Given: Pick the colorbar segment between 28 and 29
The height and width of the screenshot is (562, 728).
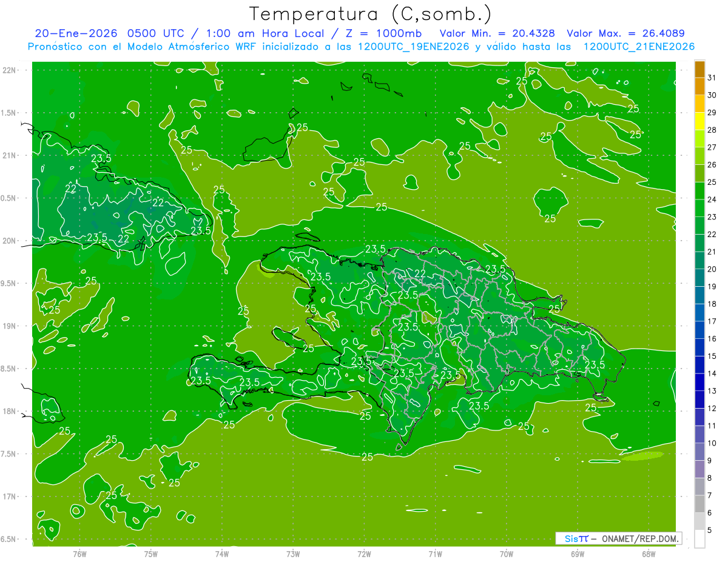Looking at the screenshot, I should click(699, 121).
